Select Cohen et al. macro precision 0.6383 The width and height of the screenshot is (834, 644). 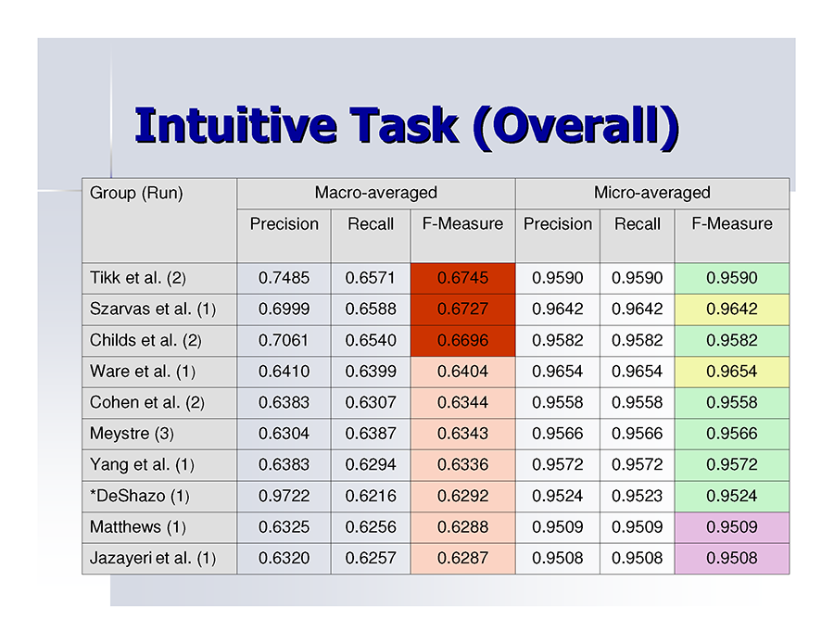click(x=284, y=402)
